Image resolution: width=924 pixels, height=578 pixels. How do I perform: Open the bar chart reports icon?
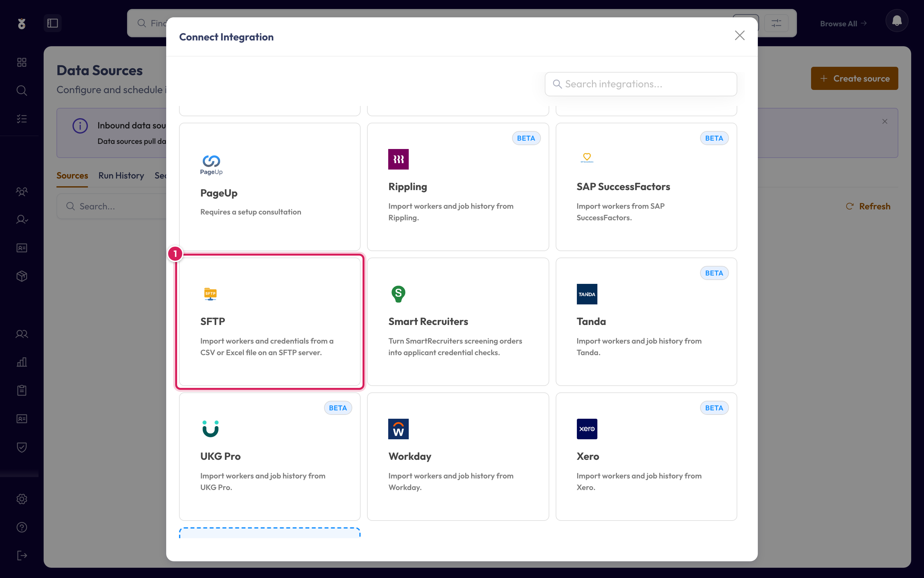(x=22, y=362)
